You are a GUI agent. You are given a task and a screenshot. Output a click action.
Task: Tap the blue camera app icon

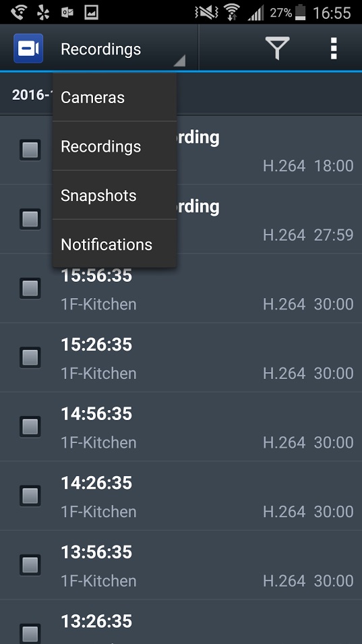pyautogui.click(x=28, y=49)
